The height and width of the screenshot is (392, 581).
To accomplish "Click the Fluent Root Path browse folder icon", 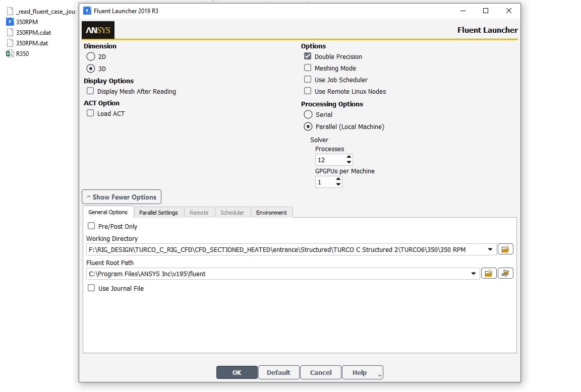I will coord(488,274).
